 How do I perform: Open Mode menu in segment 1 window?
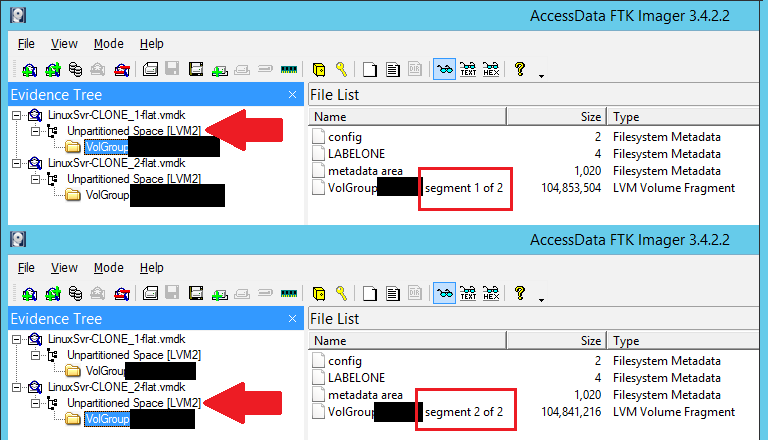pyautogui.click(x=108, y=44)
